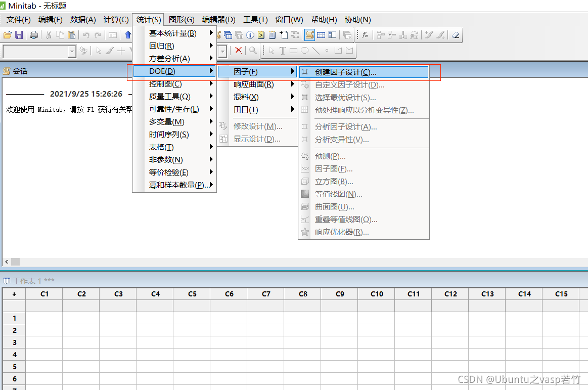588x390 pixels.
Task: Click the C8 column header
Action: pyautogui.click(x=303, y=294)
